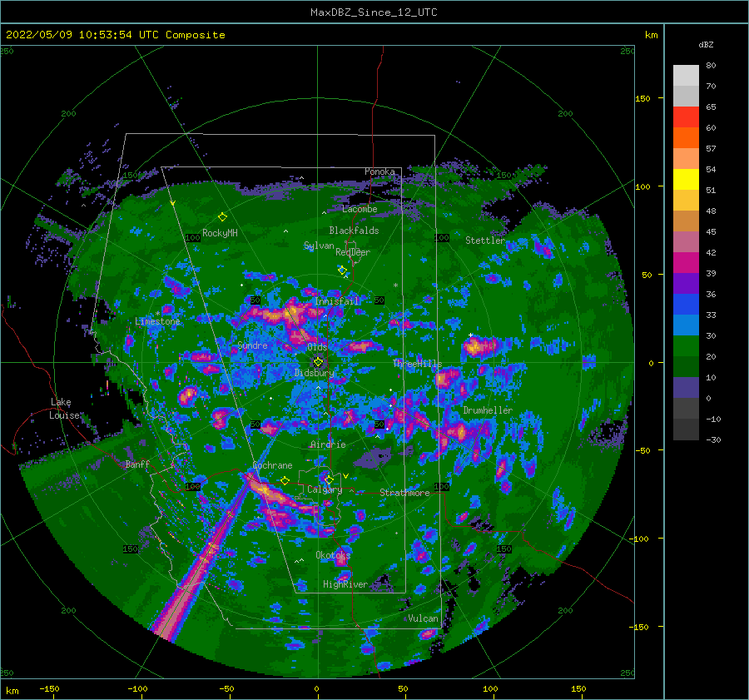Click the yellow diamond marker above Calgary label
This screenshot has width=749, height=700.
point(329,479)
